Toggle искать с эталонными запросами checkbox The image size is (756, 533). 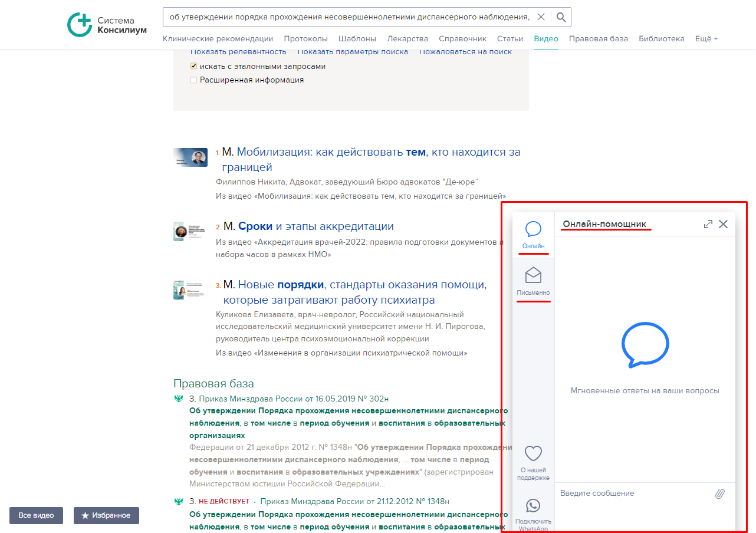tap(193, 67)
